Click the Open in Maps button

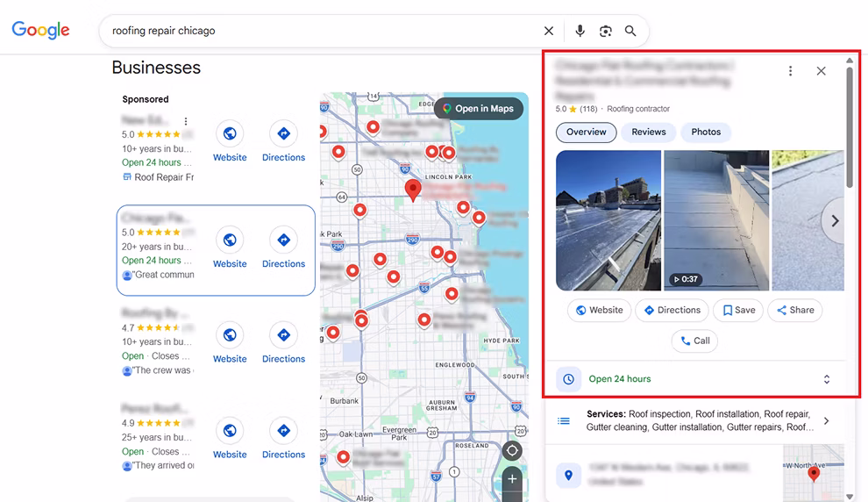point(479,109)
